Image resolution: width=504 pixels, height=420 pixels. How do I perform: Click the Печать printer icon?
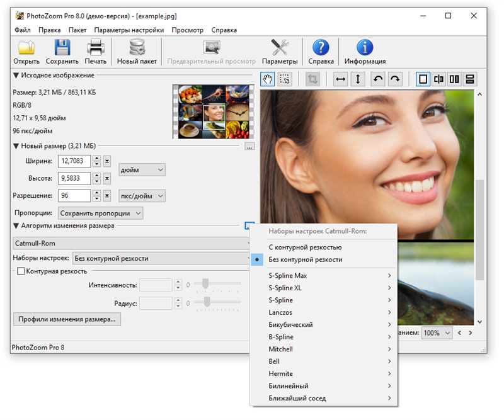[95, 48]
